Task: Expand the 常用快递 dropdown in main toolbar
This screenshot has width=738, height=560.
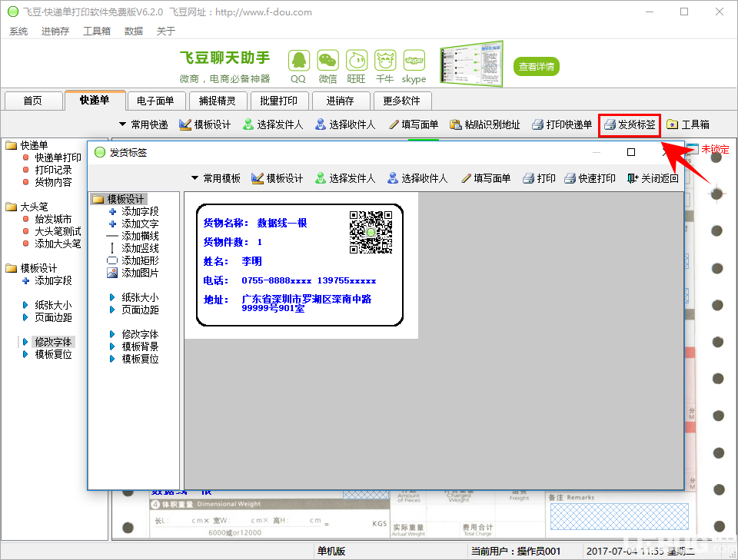Action: point(144,124)
